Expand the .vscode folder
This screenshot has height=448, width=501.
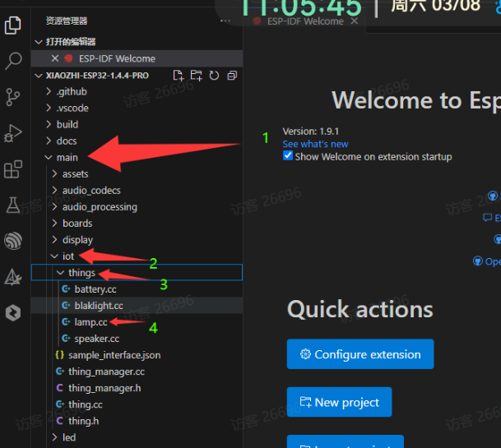point(49,108)
